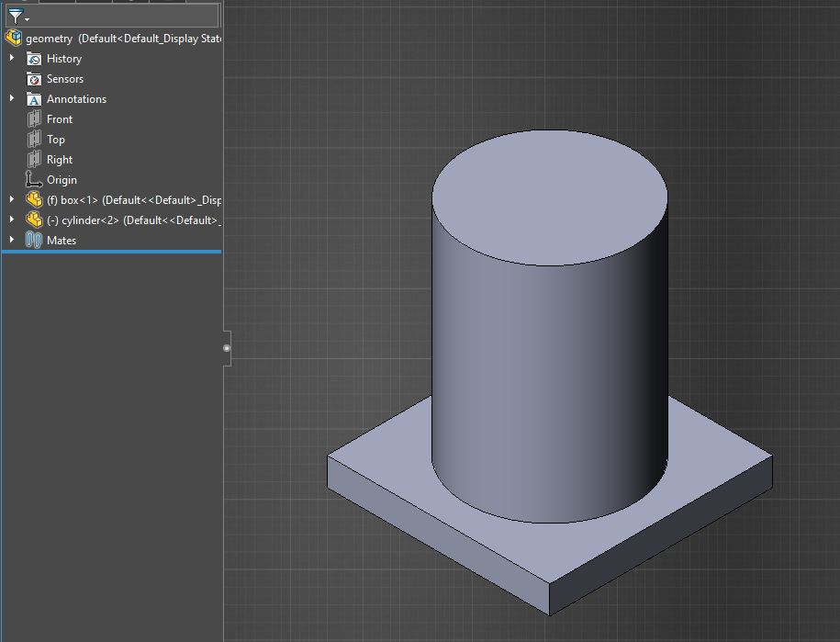Expand the History node
Image resolution: width=840 pixels, height=642 pixels.
(10, 58)
